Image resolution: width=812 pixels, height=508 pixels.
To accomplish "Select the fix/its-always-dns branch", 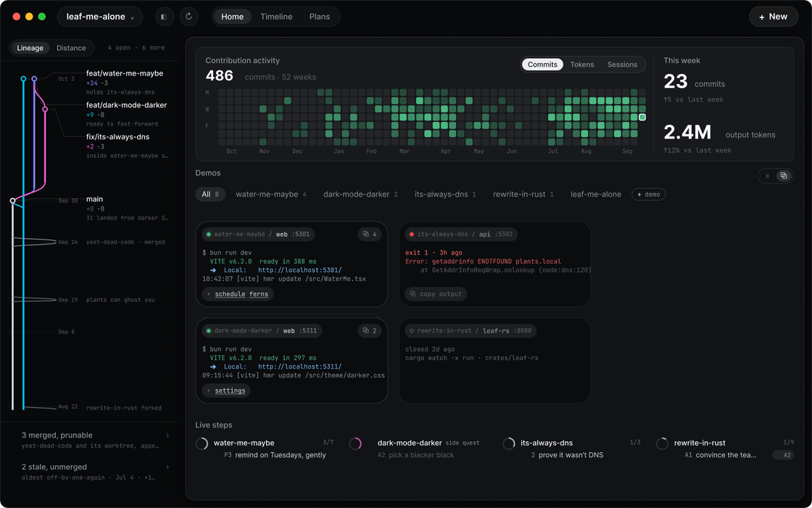I will click(117, 137).
